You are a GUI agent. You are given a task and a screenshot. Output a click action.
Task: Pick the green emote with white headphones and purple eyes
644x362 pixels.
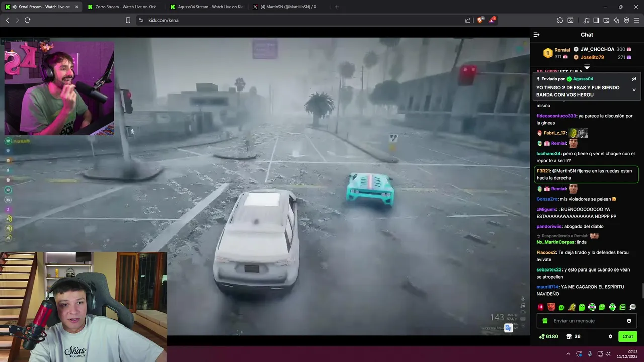tap(592, 307)
